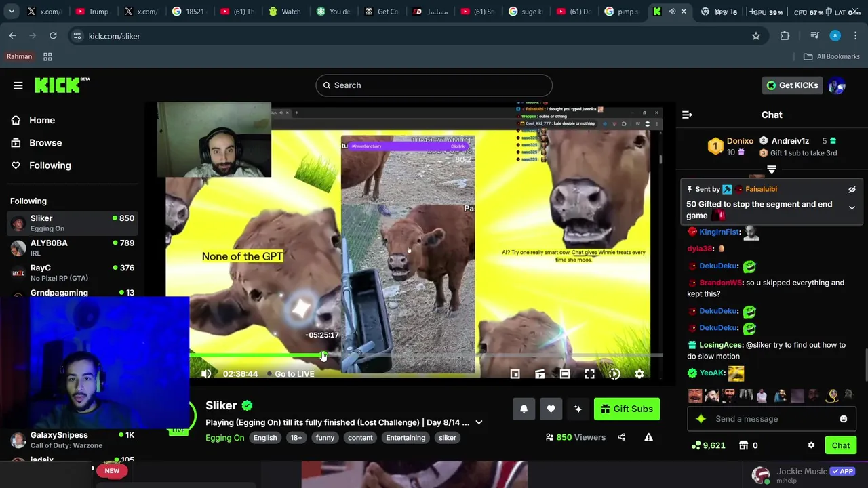Open the emoji picker in chat
This screenshot has width=868, height=488.
tap(844, 419)
